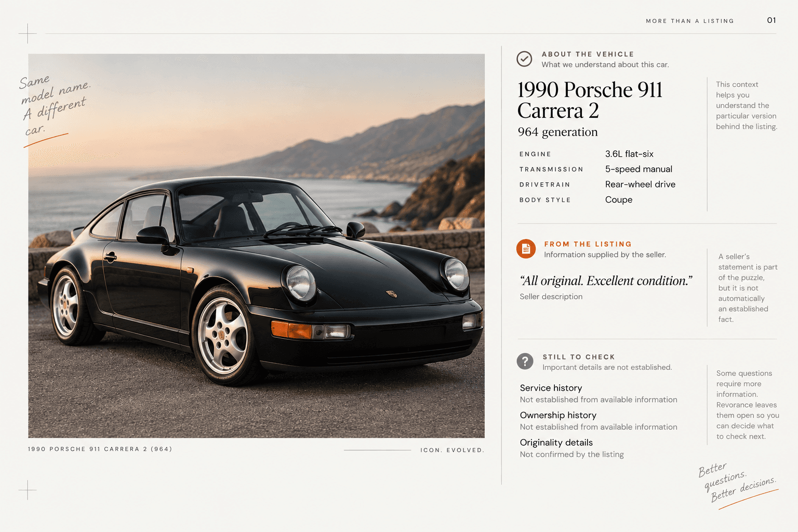Select "Not established" note under Service history

598,400
